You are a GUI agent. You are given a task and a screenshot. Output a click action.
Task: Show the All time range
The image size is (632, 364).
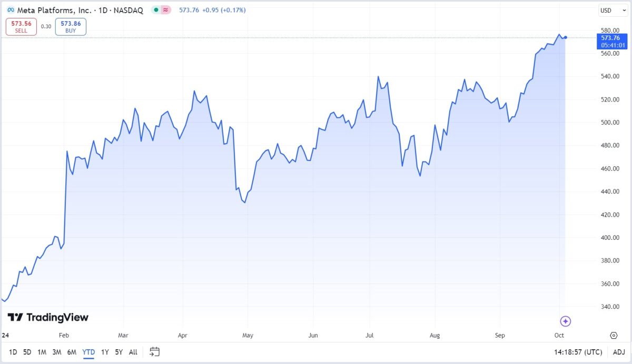[x=133, y=352]
